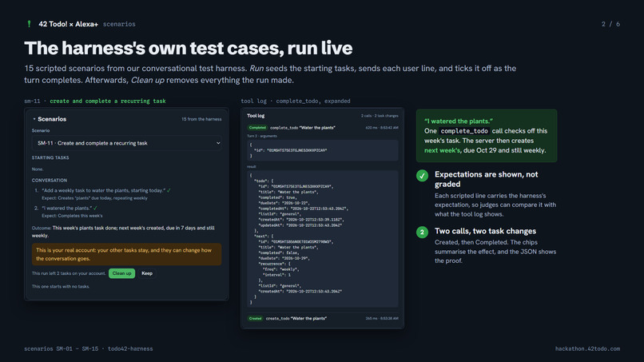Collapse the Scenarios panel triangle
The height and width of the screenshot is (362, 644).
(34, 119)
